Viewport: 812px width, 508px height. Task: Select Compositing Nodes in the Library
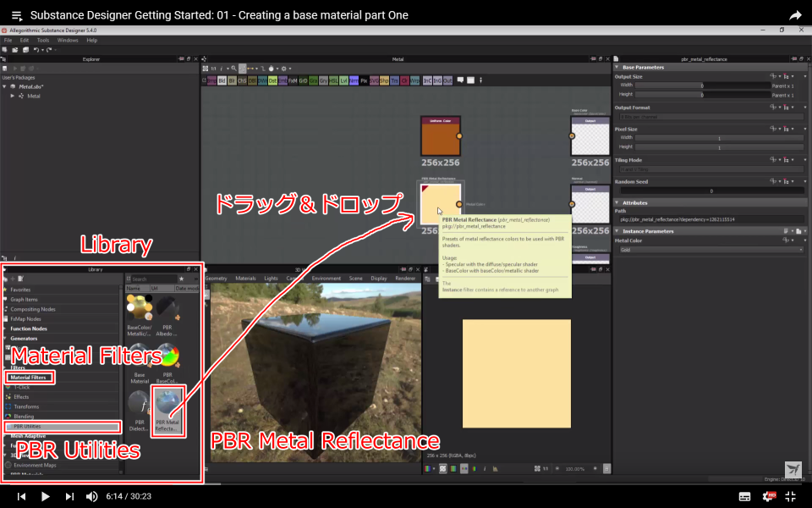coord(33,310)
